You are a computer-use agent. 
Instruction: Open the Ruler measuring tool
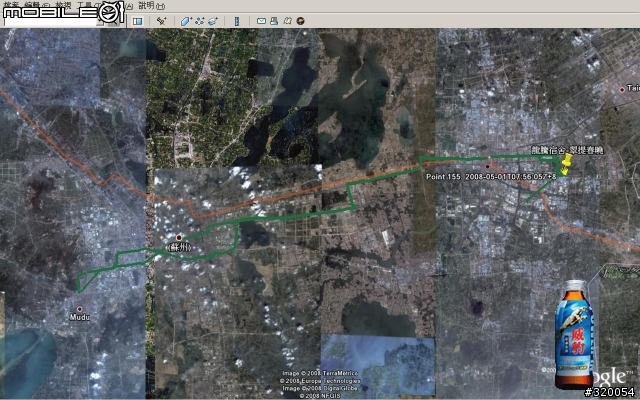pos(237,21)
